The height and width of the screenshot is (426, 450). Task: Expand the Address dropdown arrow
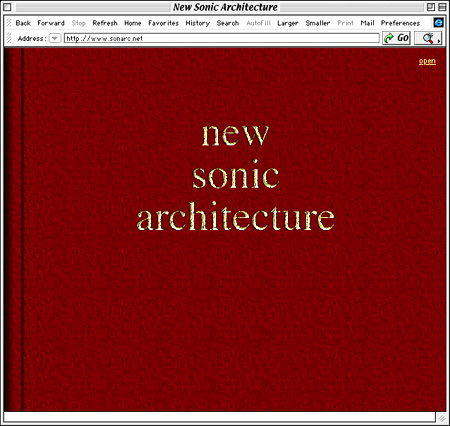point(55,38)
